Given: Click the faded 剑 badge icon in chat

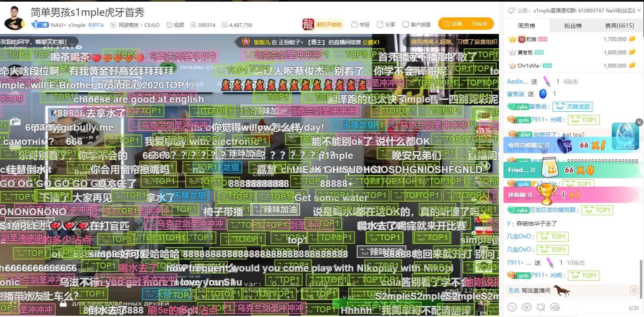Looking at the screenshot, I should pos(634,291).
